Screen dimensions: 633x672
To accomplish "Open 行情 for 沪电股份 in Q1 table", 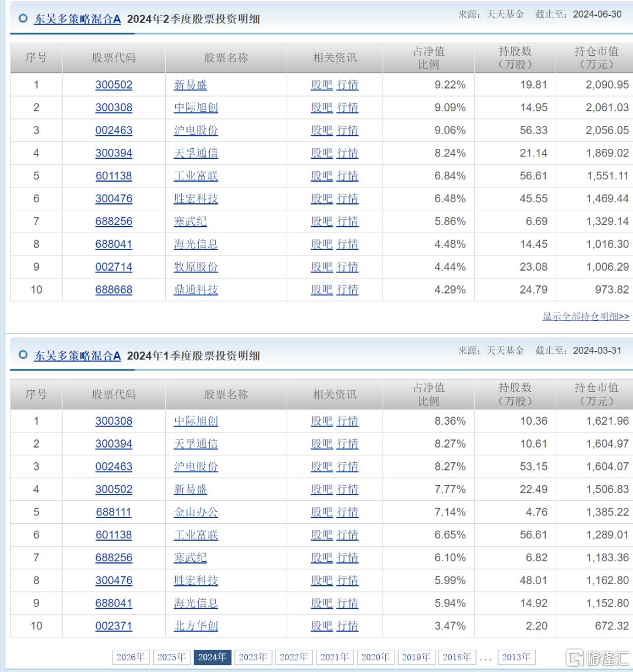I will (x=348, y=467).
